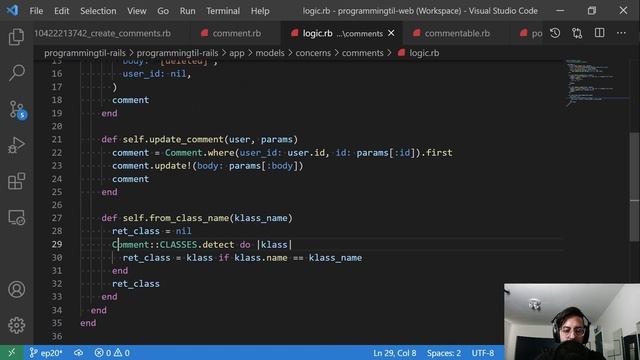Click UTF-8 encoding selector
This screenshot has height=360, width=640.
483,353
